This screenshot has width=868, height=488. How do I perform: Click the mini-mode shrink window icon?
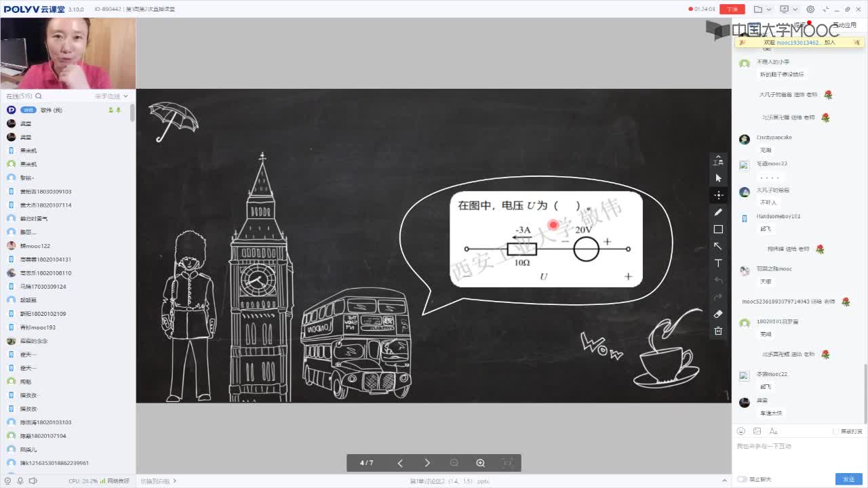pos(825,9)
